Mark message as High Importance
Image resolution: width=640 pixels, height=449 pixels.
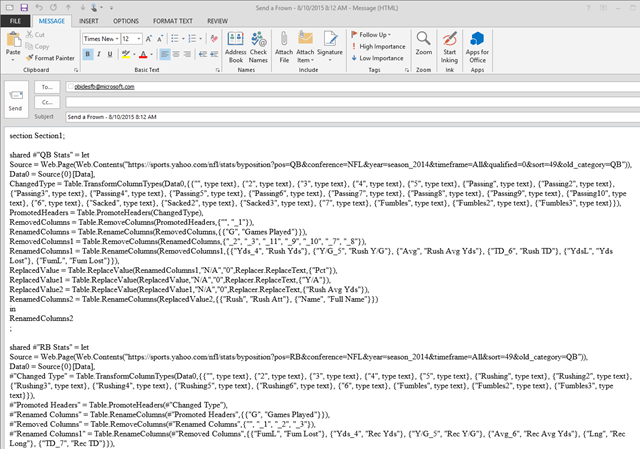(378, 47)
